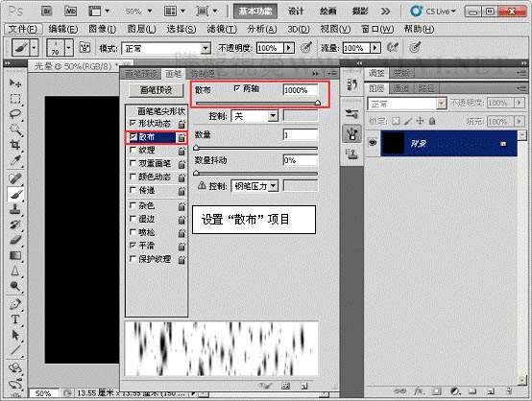The image size is (532, 401).
Task: Select the Eraser tool
Action: (15, 240)
